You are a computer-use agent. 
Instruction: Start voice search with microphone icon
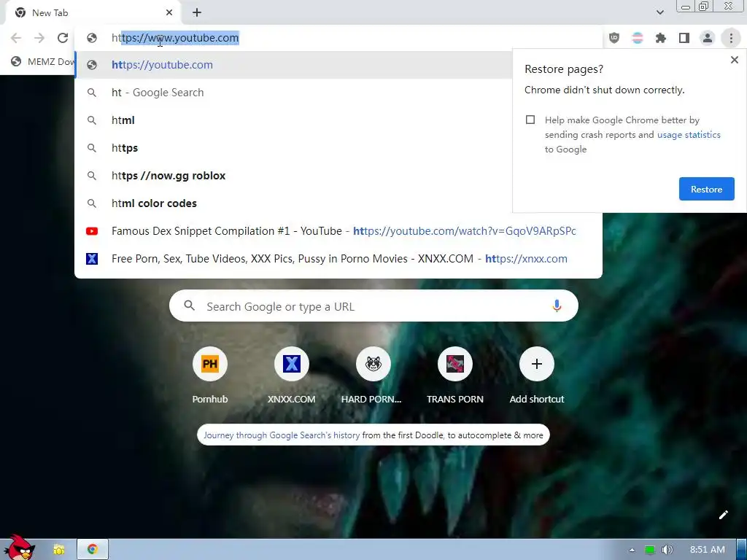[557, 306]
